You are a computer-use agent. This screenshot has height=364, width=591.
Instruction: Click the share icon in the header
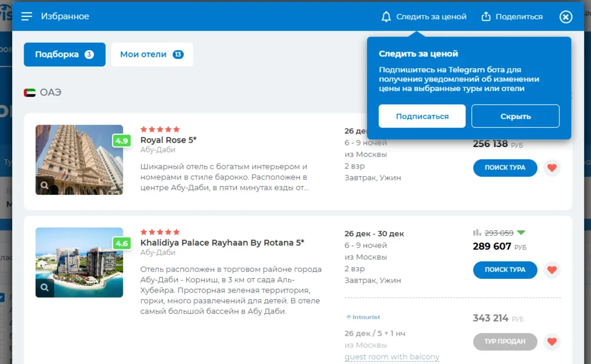tap(486, 17)
